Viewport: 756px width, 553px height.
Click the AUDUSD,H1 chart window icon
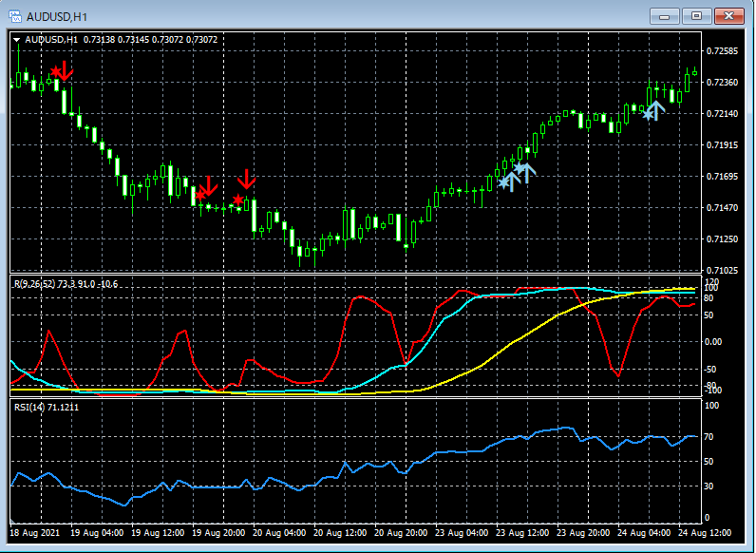click(15, 16)
